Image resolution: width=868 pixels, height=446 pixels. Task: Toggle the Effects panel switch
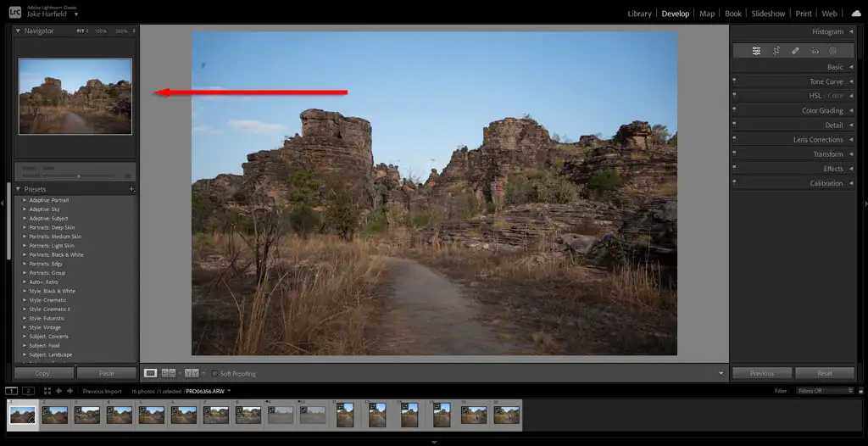(735, 169)
